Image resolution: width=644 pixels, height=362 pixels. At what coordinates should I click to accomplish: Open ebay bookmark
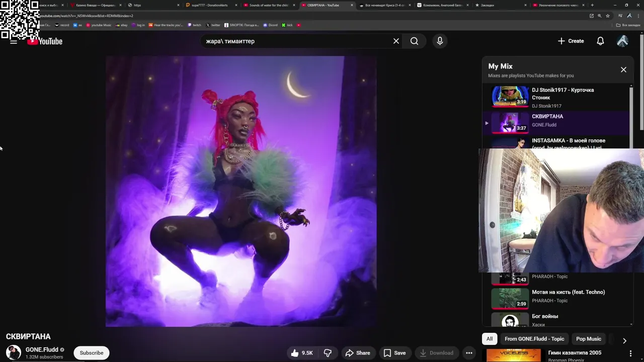(121, 25)
